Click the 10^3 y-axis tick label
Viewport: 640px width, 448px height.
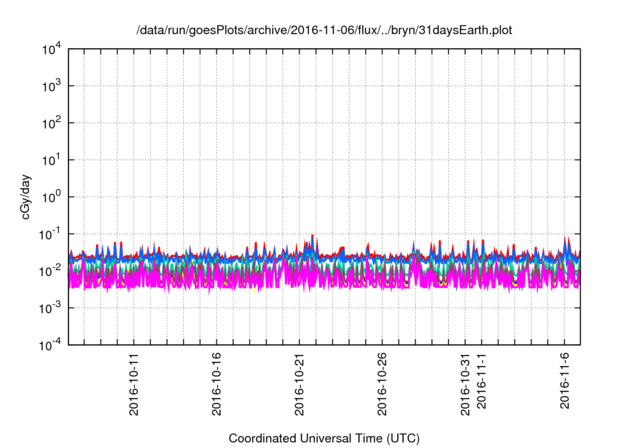(x=51, y=86)
